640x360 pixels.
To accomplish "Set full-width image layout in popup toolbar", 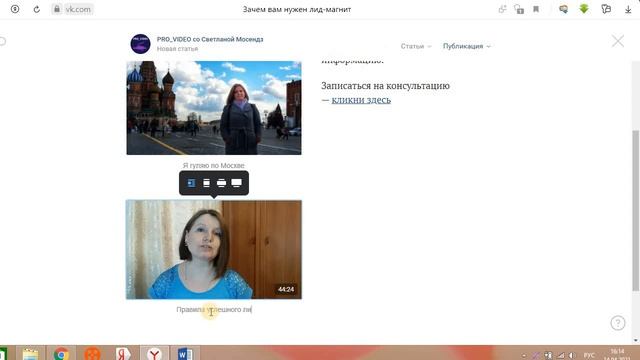I will point(236,183).
